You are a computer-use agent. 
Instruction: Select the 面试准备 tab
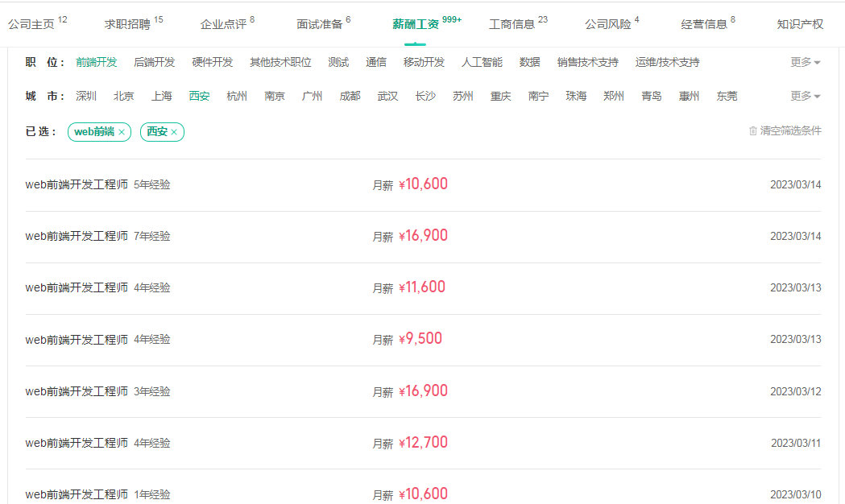(319, 24)
